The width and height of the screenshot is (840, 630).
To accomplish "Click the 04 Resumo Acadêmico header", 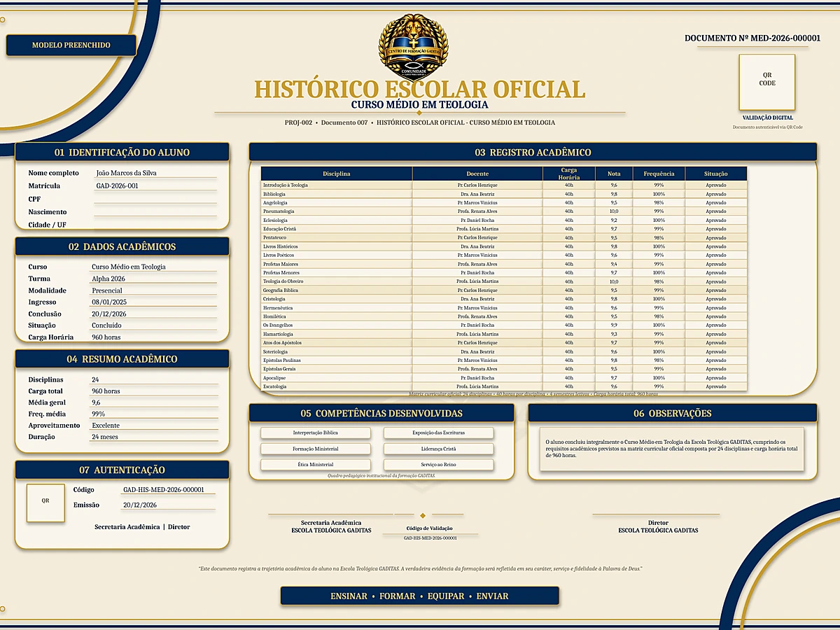I will point(122,359).
